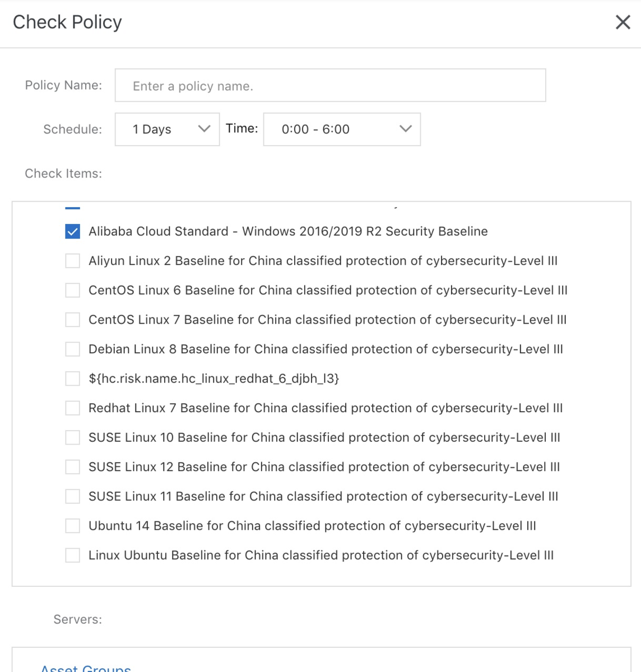Enable Redhat Linux 7 Baseline checkbox
This screenshot has width=641, height=672.
click(x=73, y=408)
